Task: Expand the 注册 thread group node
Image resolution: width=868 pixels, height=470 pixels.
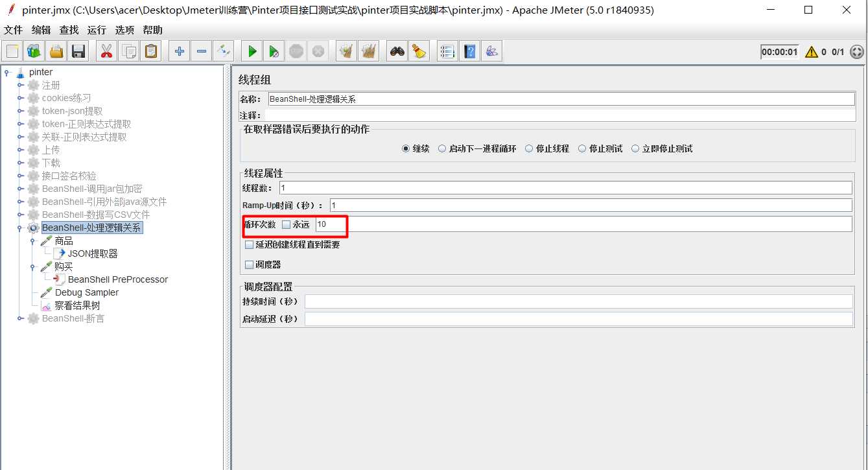Action: 20,85
